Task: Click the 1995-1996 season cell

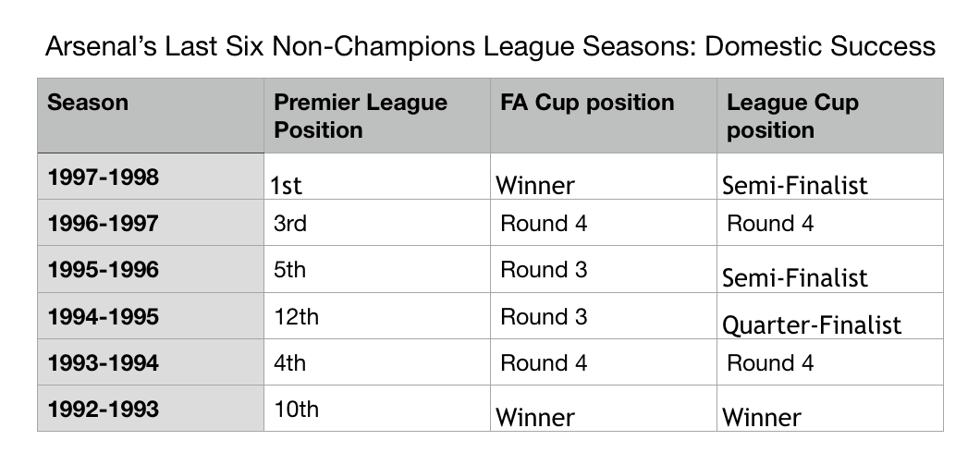Action: click(x=151, y=269)
